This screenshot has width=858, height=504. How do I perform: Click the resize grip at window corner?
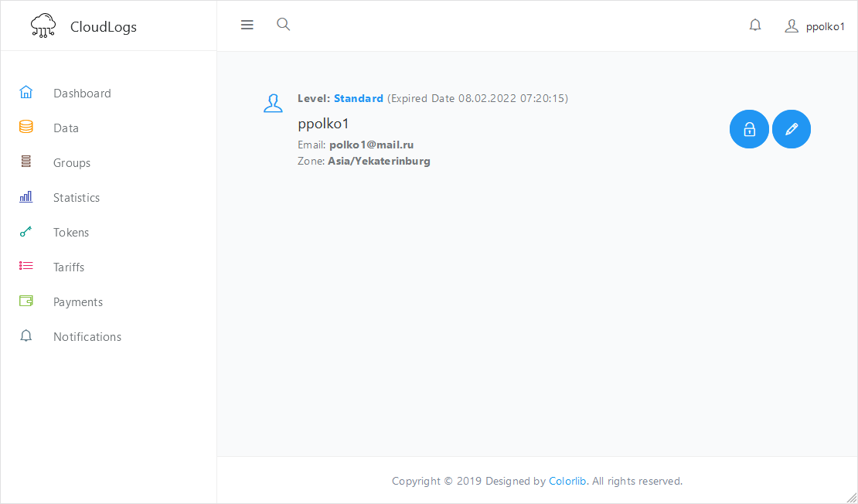(x=852, y=498)
